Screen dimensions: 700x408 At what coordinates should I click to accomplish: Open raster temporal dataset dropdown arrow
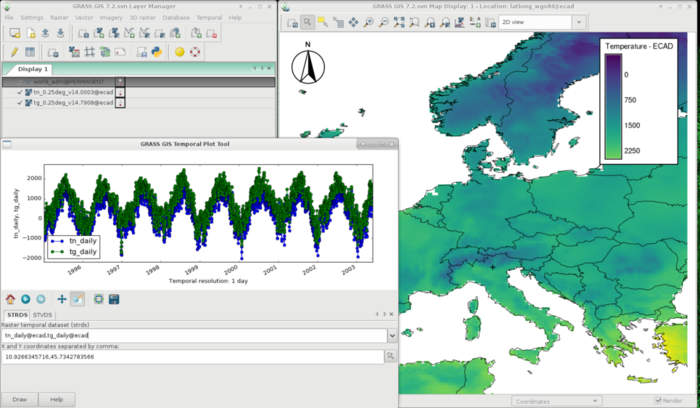[x=392, y=335]
